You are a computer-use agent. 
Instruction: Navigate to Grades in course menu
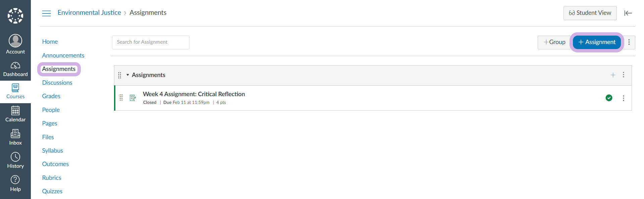point(51,96)
